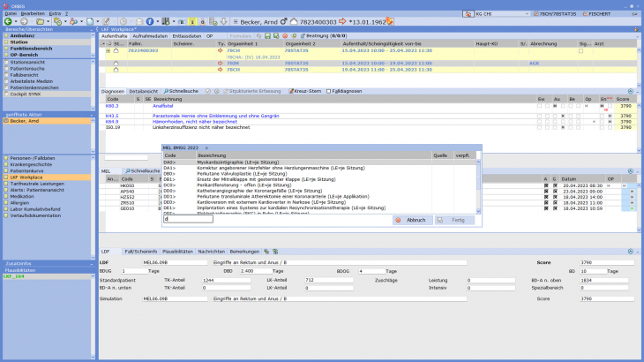644x362 pixels.
Task: Expand the first case row 7823400303
Action: click(108, 50)
